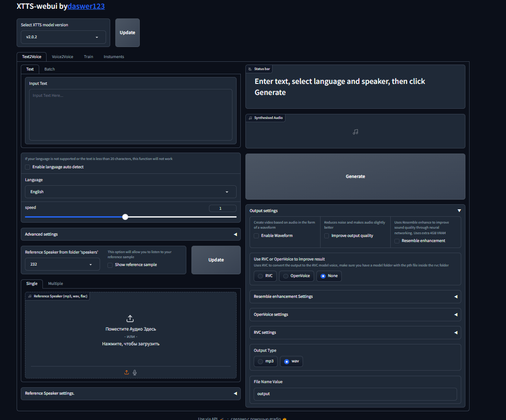Enable language auto detect checkbox
The height and width of the screenshot is (420, 506).
click(x=28, y=167)
